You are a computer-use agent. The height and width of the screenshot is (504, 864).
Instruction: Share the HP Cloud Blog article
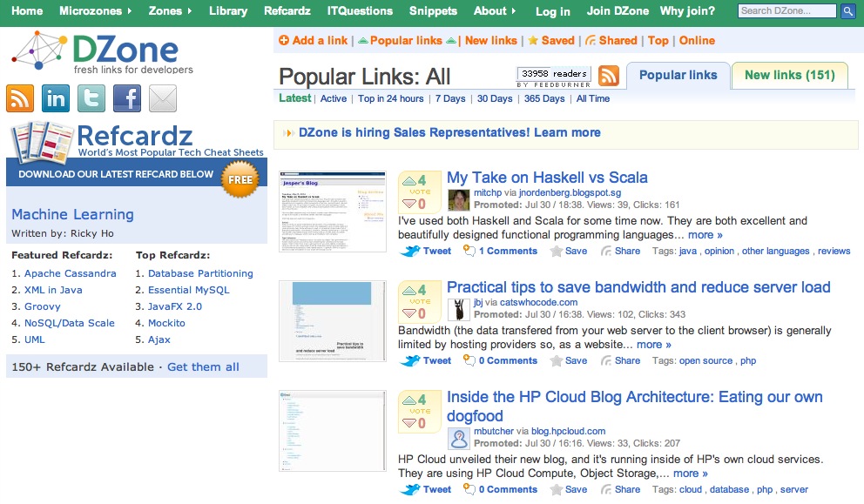click(620, 490)
